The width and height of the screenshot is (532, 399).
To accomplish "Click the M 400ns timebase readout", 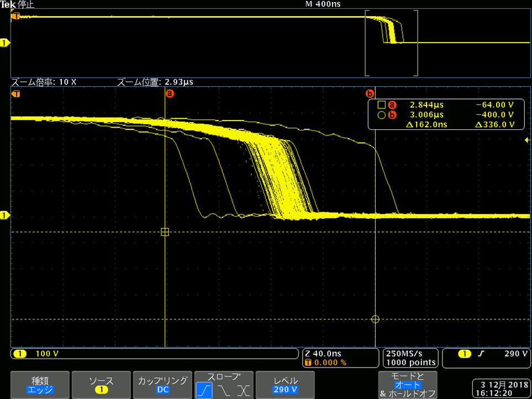I will 323,4.
